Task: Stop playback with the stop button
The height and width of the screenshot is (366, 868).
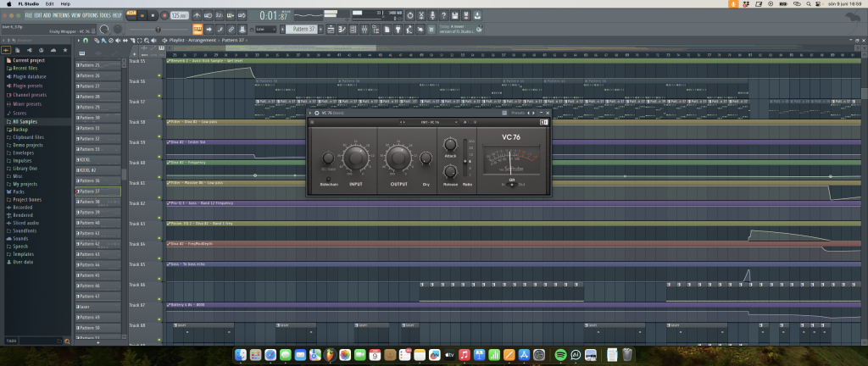Action: 153,15
